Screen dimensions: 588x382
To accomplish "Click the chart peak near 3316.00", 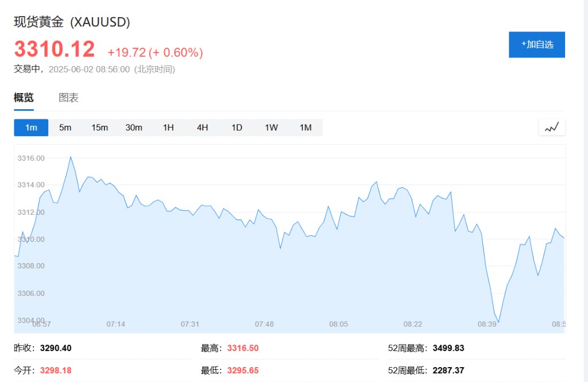I will [71, 157].
